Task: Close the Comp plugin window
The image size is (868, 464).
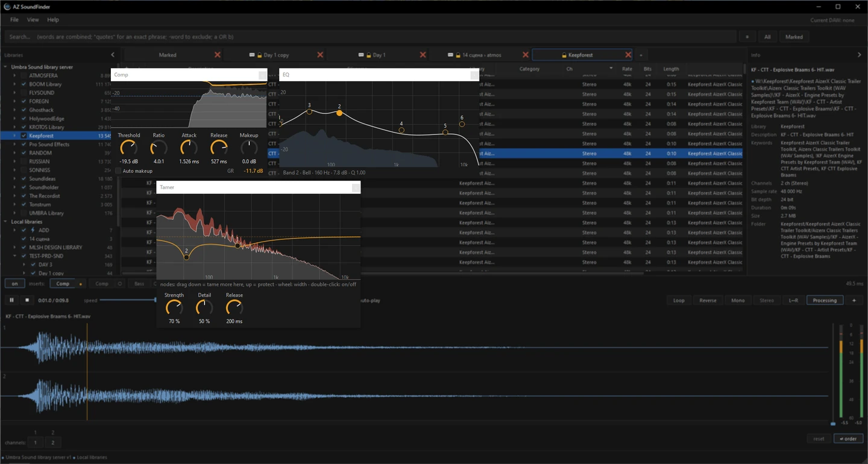Action: pyautogui.click(x=262, y=75)
